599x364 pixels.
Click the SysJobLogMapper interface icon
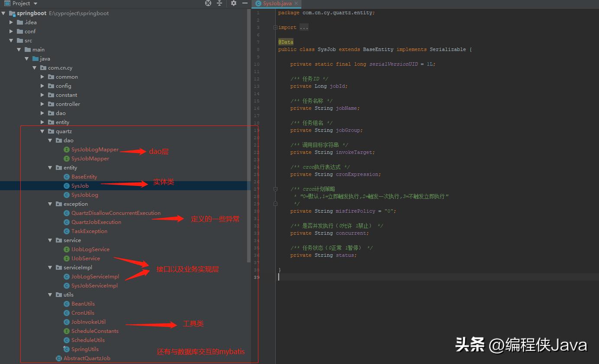click(67, 150)
